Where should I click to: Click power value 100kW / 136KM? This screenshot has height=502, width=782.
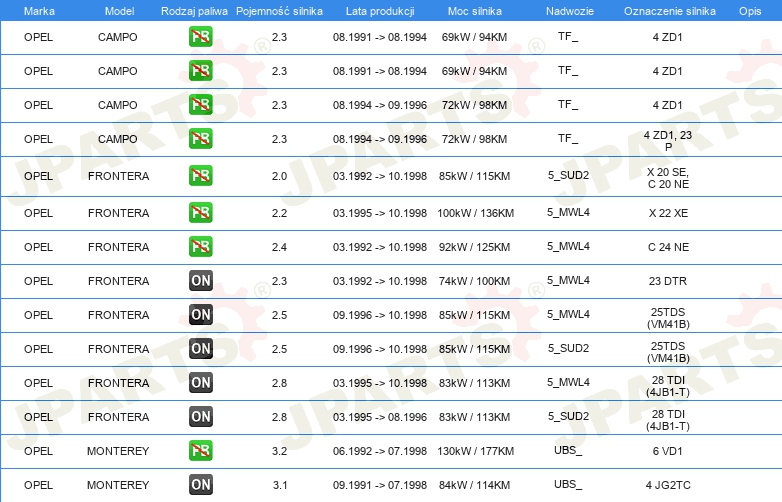[475, 213]
